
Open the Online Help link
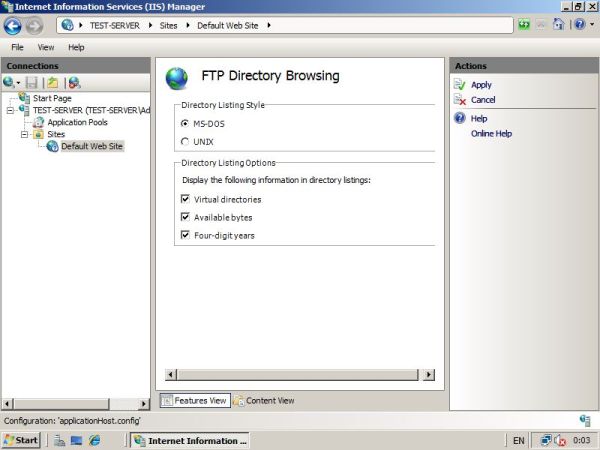[491, 134]
